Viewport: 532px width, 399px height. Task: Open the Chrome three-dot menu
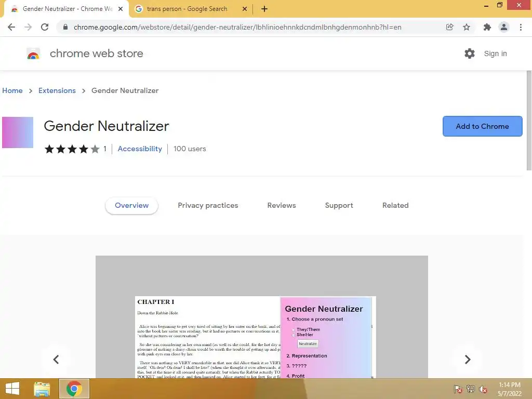(x=521, y=27)
